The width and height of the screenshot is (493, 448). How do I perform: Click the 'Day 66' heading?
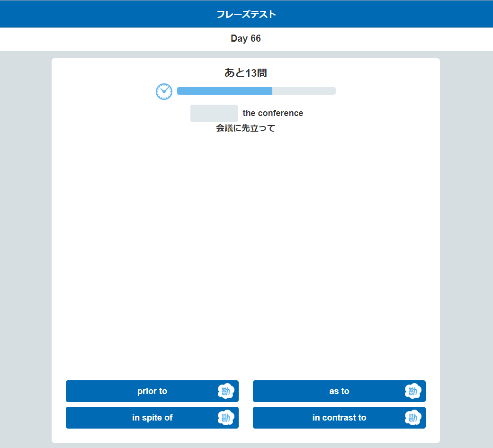(x=245, y=39)
